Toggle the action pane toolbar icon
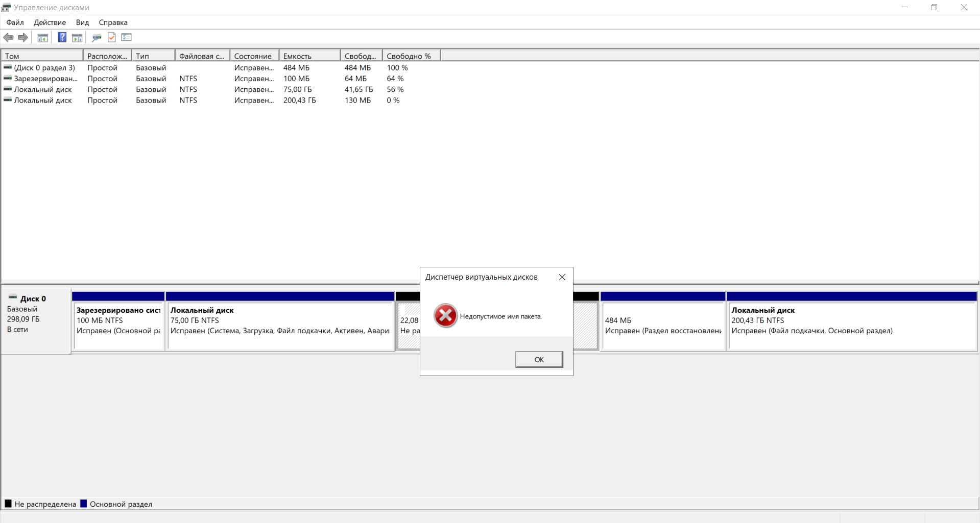This screenshot has width=980, height=523. click(x=77, y=37)
